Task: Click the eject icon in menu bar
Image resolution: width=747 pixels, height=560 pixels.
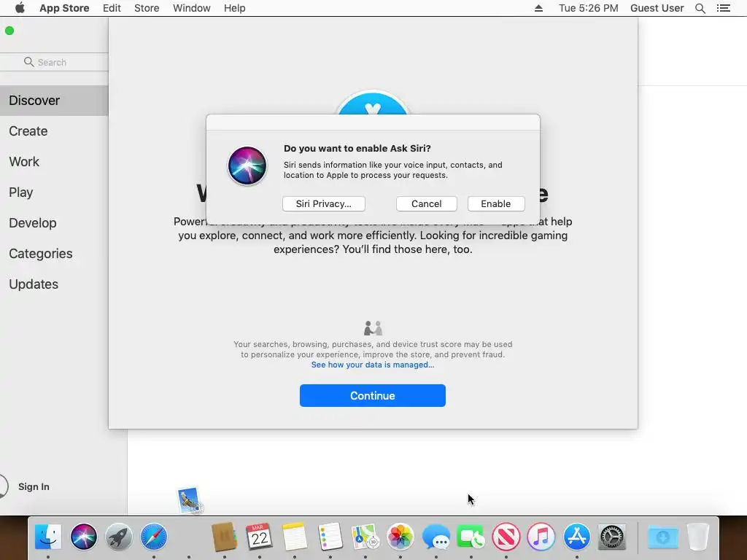Action: click(x=539, y=8)
